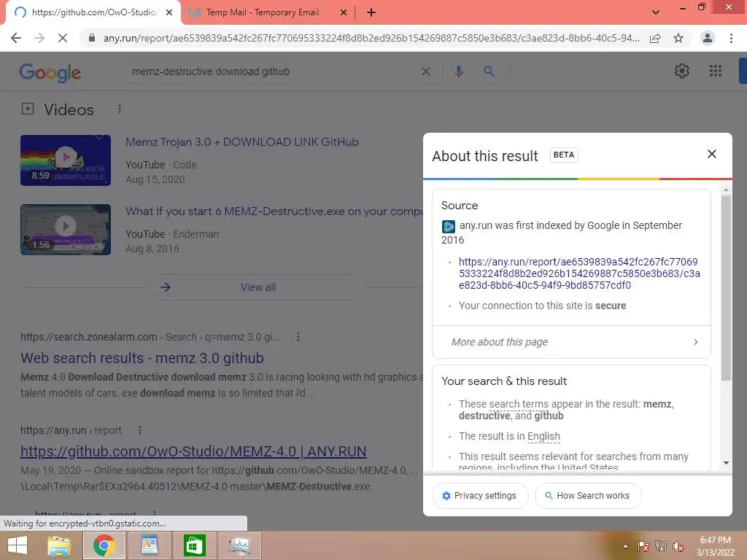
Task: Go back with the browser back arrow
Action: (16, 38)
